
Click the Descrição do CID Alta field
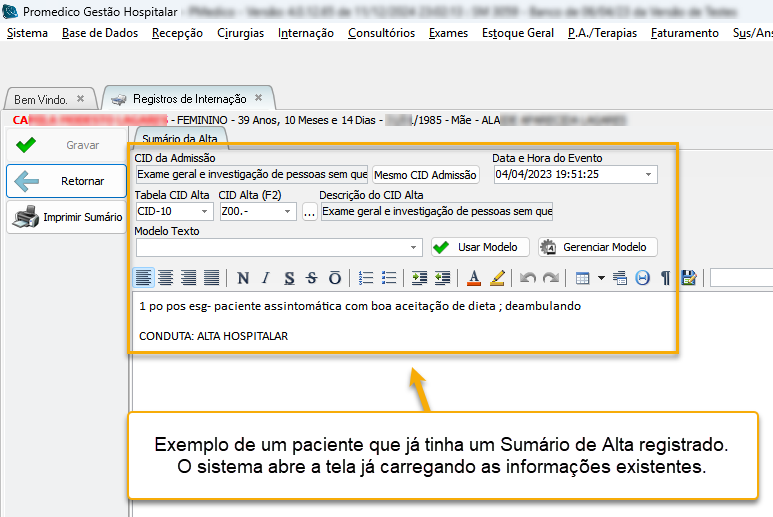(x=437, y=212)
